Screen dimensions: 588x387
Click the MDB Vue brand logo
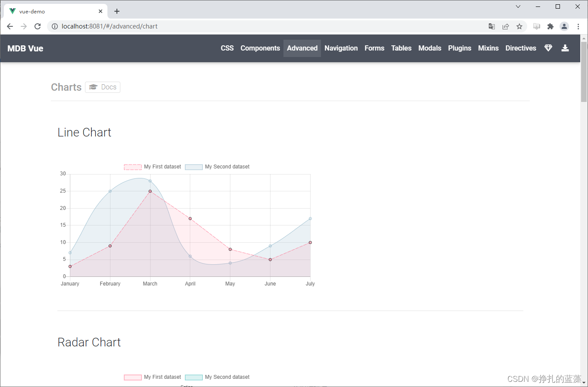(x=25, y=48)
